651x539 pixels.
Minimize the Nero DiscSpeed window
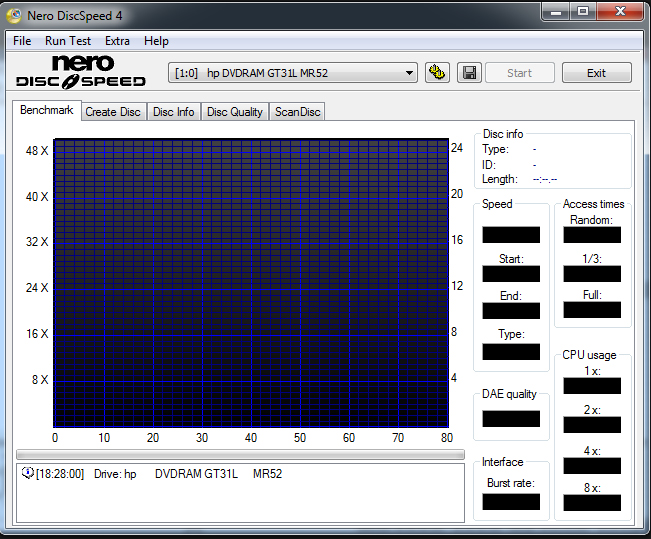[556, 11]
